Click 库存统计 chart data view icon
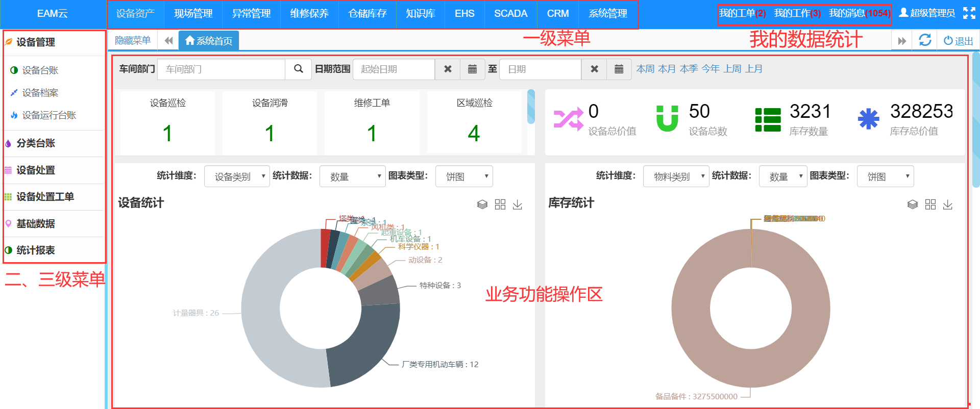The width and height of the screenshot is (980, 409). [x=913, y=205]
